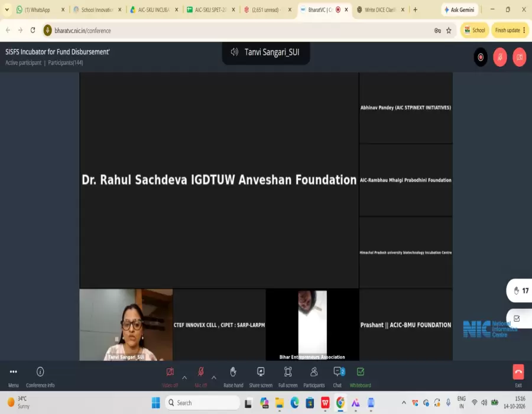
Task: Open the password key icon in address bar
Action: pyautogui.click(x=437, y=31)
